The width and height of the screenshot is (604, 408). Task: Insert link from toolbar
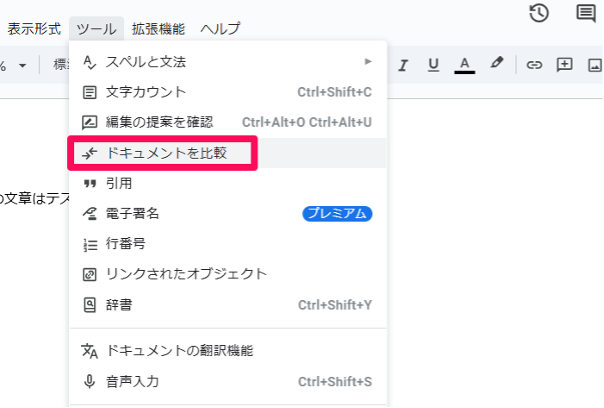coord(534,65)
